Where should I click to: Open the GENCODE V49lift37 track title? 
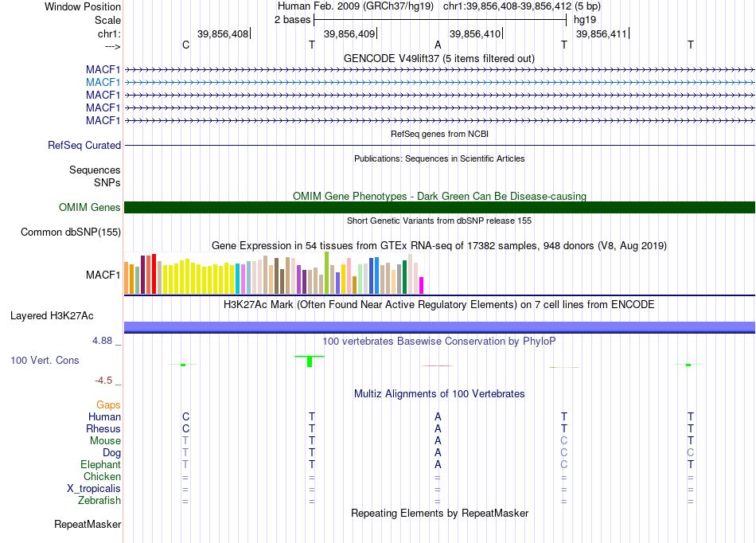[x=439, y=59]
